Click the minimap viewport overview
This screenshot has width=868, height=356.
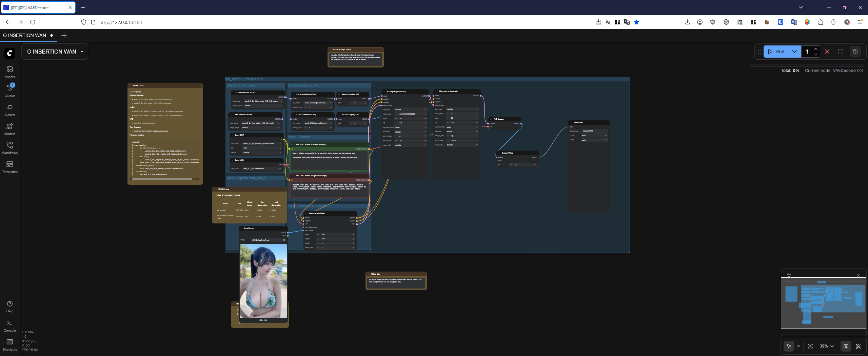(x=824, y=303)
